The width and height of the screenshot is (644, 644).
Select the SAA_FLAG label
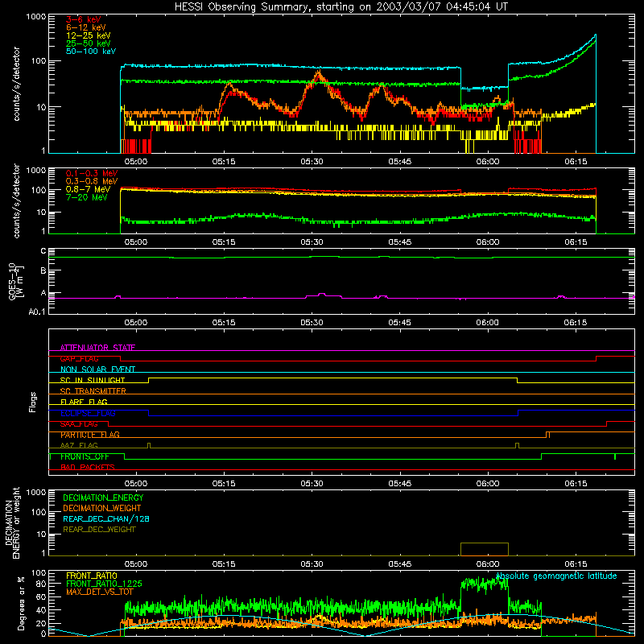tap(79, 424)
